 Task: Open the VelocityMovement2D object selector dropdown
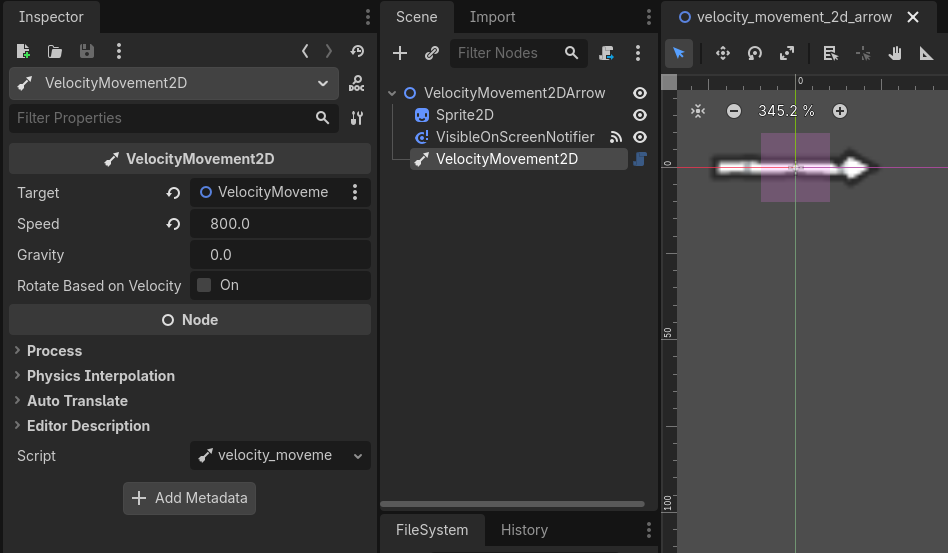tap(174, 83)
